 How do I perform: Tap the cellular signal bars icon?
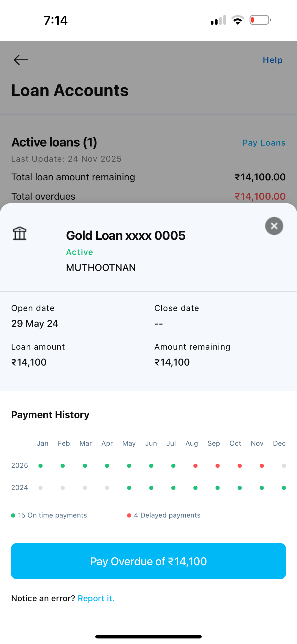point(218,20)
